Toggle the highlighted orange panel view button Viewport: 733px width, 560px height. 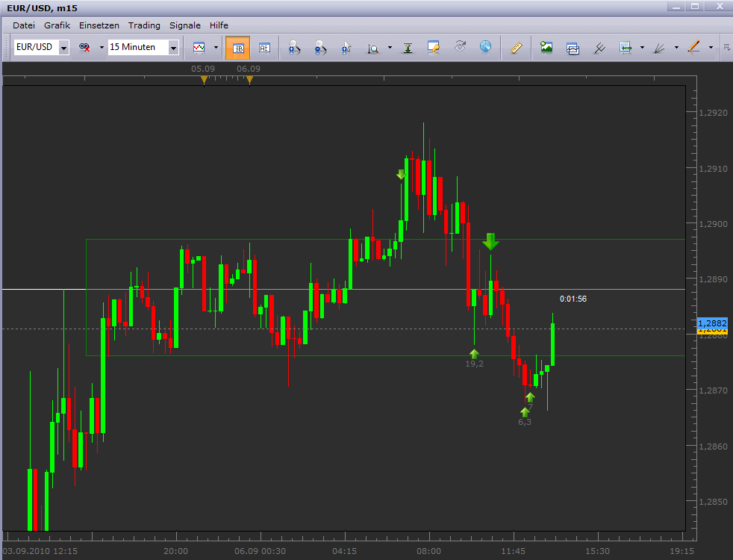click(238, 48)
